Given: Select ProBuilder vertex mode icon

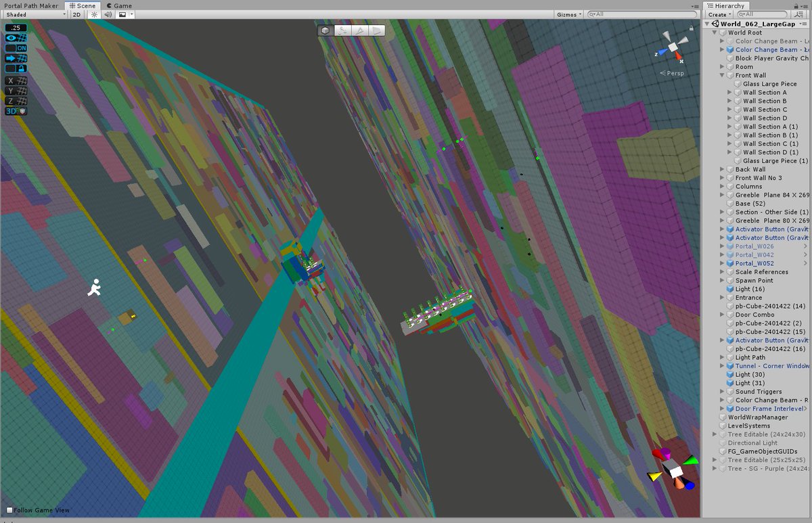Looking at the screenshot, I should click(342, 30).
